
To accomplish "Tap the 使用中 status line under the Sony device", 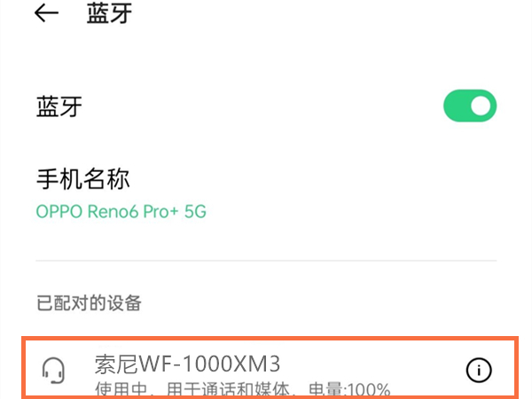I will click(121, 390).
